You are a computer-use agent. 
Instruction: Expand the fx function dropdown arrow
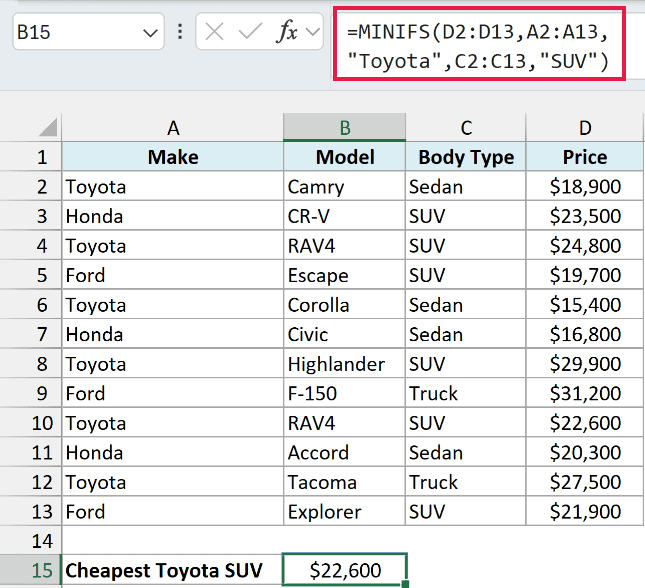pyautogui.click(x=313, y=32)
